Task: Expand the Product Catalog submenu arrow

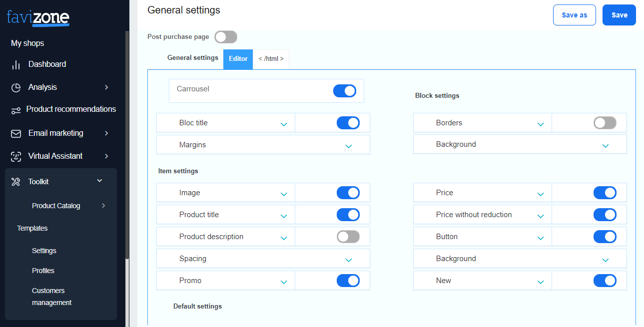Action: 103,206
